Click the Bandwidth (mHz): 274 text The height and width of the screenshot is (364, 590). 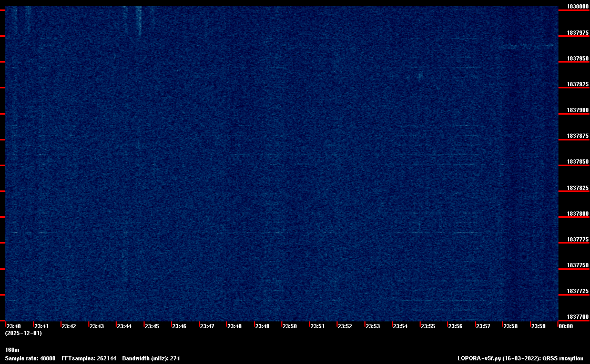tap(151, 358)
